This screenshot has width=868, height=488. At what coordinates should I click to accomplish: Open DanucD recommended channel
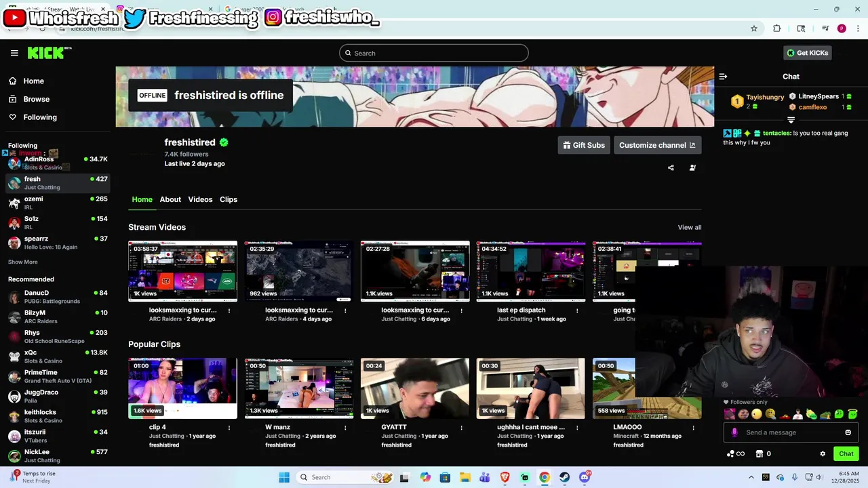tap(58, 297)
